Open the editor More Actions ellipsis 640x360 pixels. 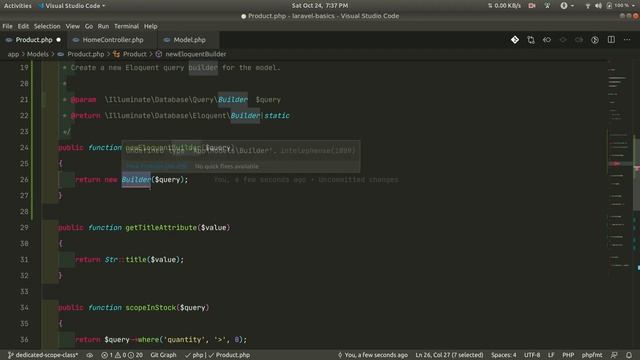[627, 40]
